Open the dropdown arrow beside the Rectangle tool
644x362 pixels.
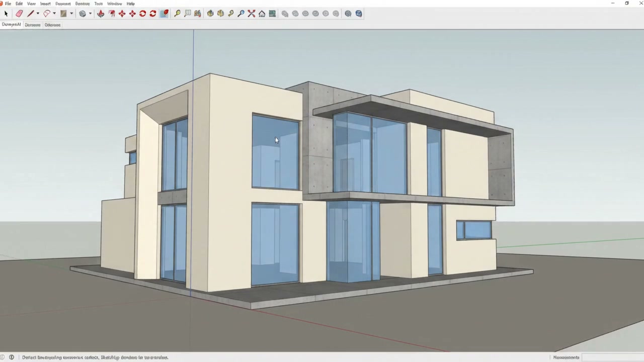71,14
